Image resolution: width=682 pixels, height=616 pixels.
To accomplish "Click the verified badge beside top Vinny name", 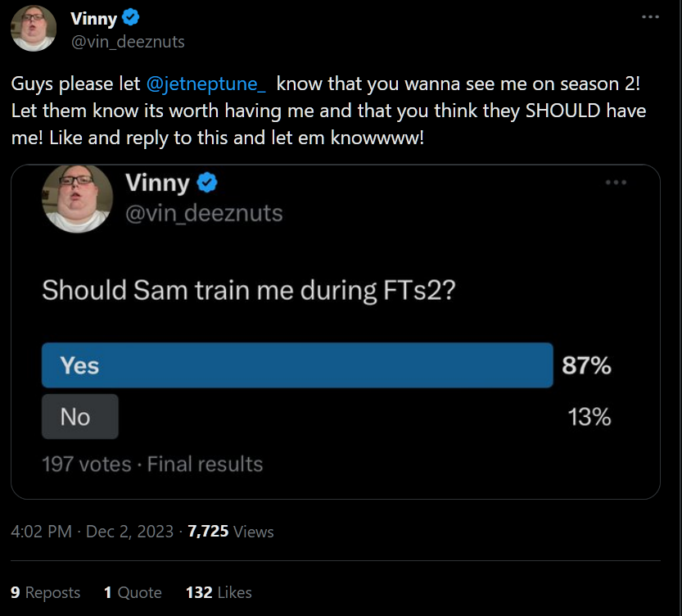I will pyautogui.click(x=129, y=18).
